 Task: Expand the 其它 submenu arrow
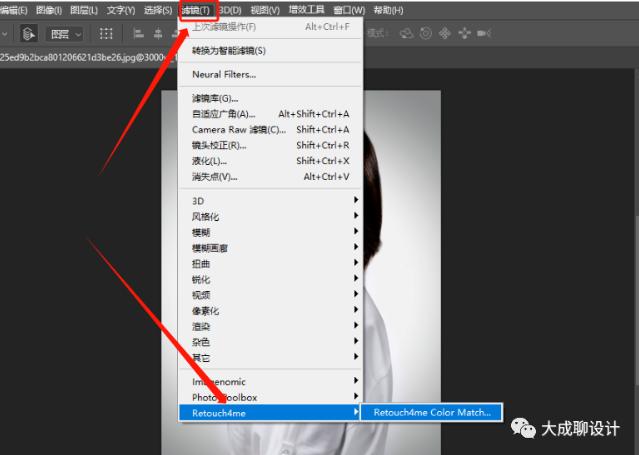[x=356, y=357]
